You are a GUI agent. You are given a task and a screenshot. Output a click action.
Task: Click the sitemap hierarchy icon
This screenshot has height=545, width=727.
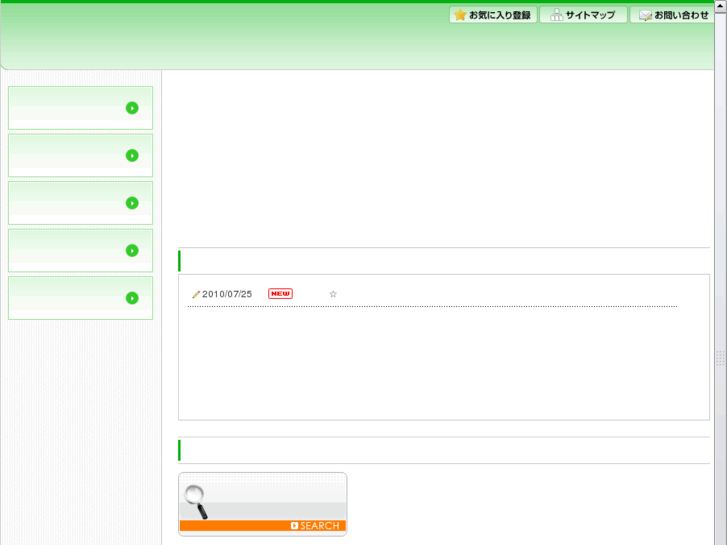pyautogui.click(x=556, y=15)
